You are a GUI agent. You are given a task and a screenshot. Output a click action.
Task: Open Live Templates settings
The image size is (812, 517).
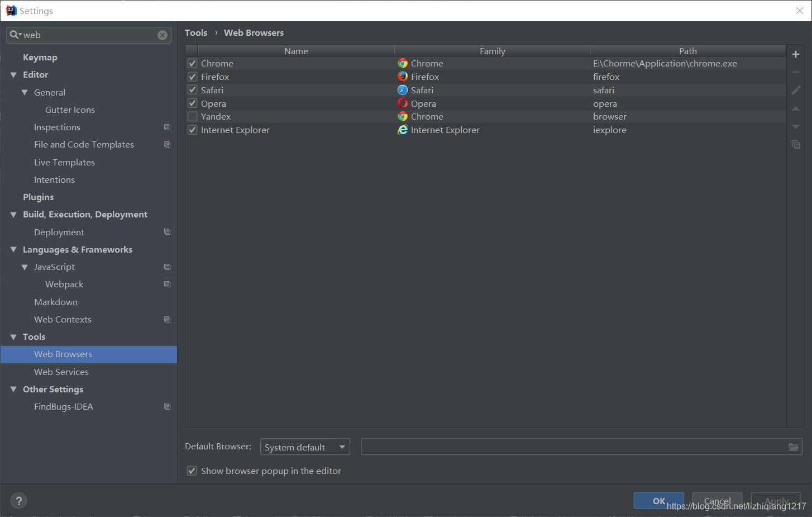(x=64, y=163)
